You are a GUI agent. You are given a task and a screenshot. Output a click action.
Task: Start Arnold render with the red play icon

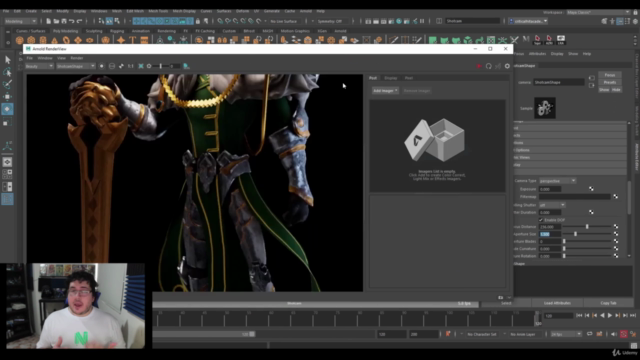pyautogui.click(x=479, y=66)
